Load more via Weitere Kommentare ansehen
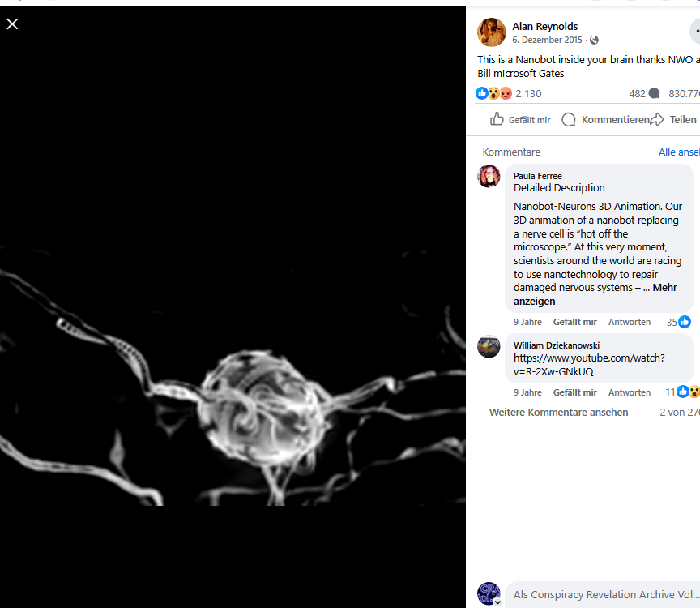 point(558,413)
